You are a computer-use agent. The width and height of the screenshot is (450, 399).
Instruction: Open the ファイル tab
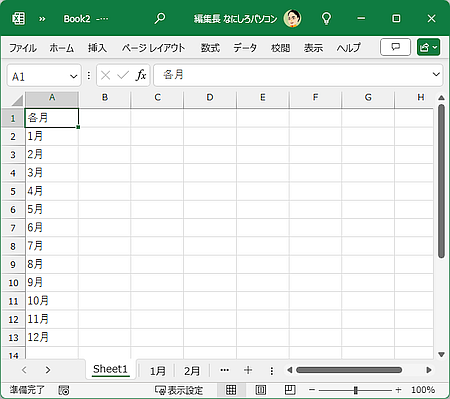23,48
